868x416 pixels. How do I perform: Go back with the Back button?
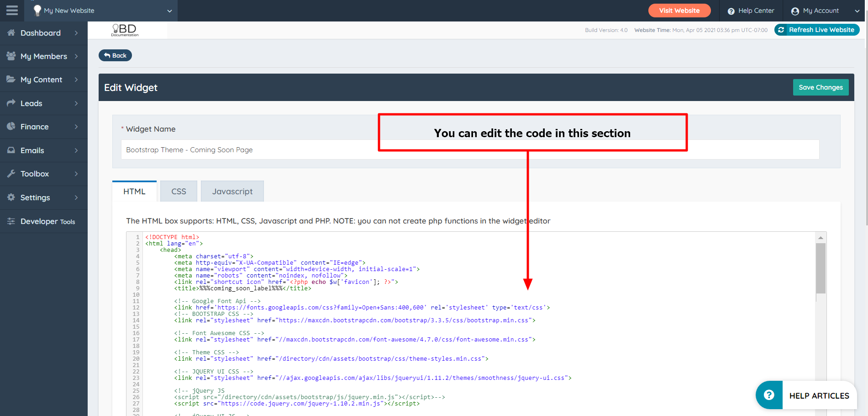point(115,55)
